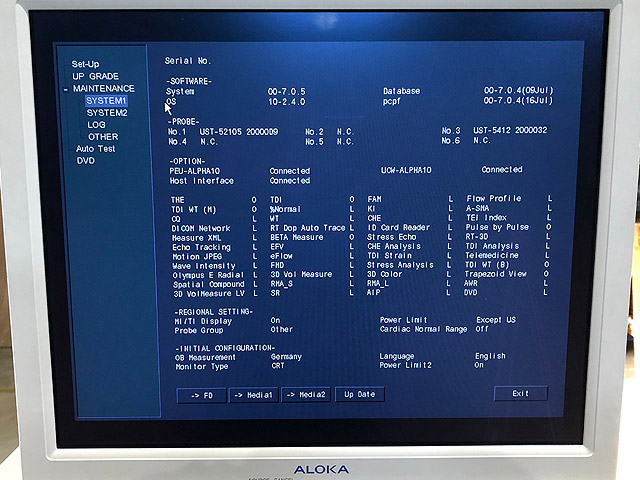Click the DICOM Network option
Viewport: 640px width, 480px height.
(201, 229)
